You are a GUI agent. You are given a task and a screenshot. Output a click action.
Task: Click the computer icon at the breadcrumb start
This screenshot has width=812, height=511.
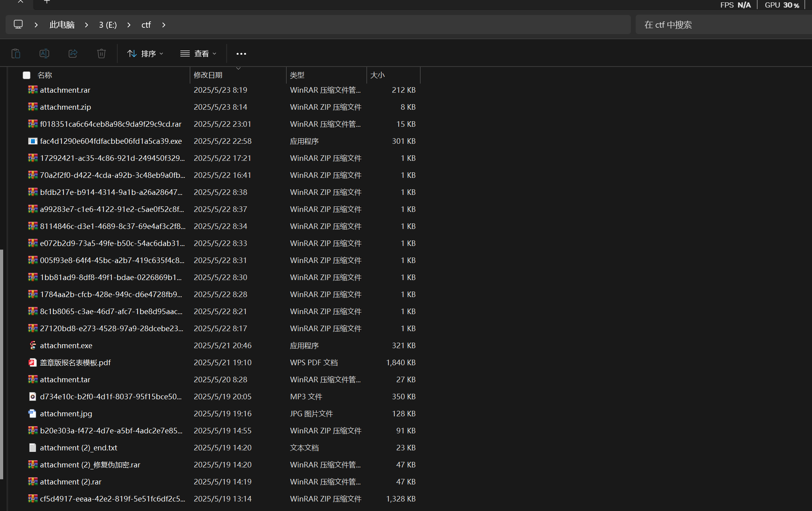tap(18, 25)
